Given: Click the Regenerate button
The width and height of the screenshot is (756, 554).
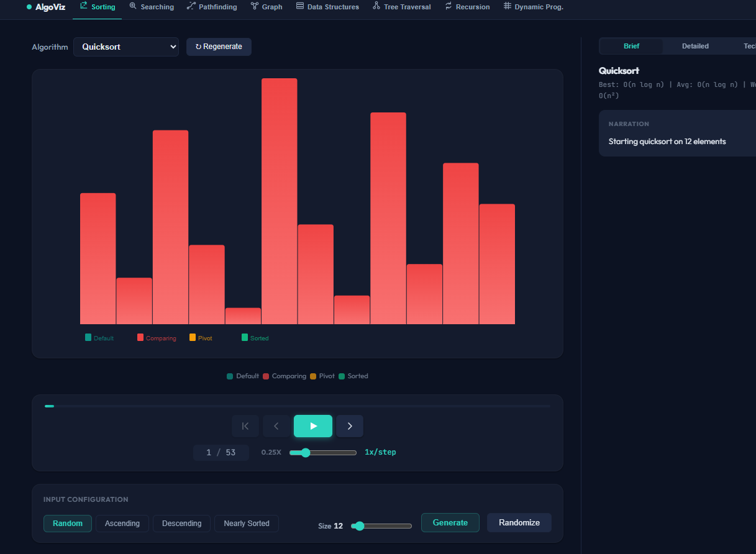Looking at the screenshot, I should coord(219,47).
